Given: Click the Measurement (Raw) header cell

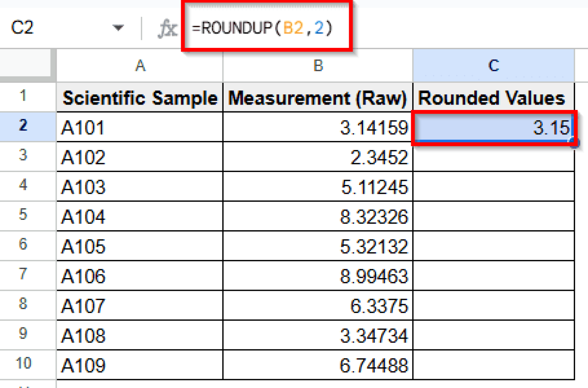Looking at the screenshot, I should tap(318, 98).
